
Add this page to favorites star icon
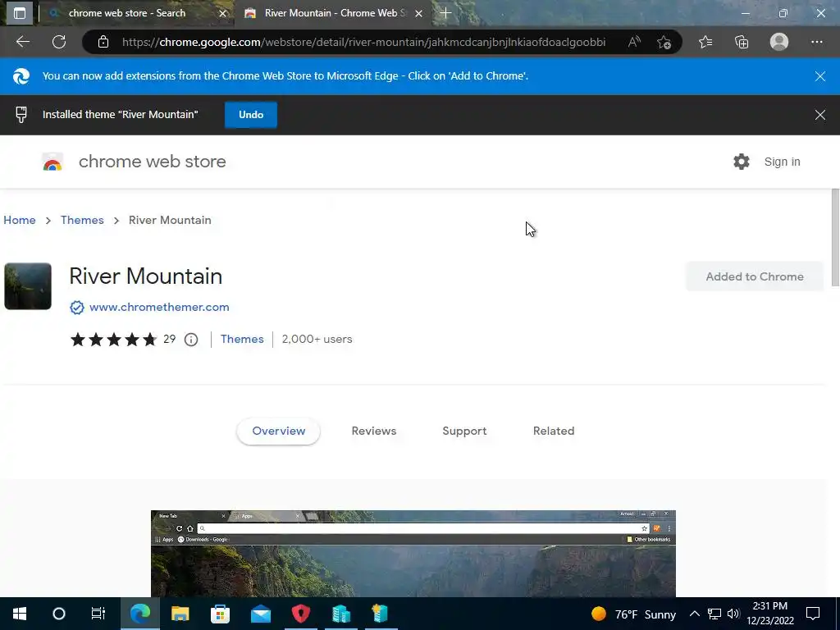pyautogui.click(x=664, y=42)
